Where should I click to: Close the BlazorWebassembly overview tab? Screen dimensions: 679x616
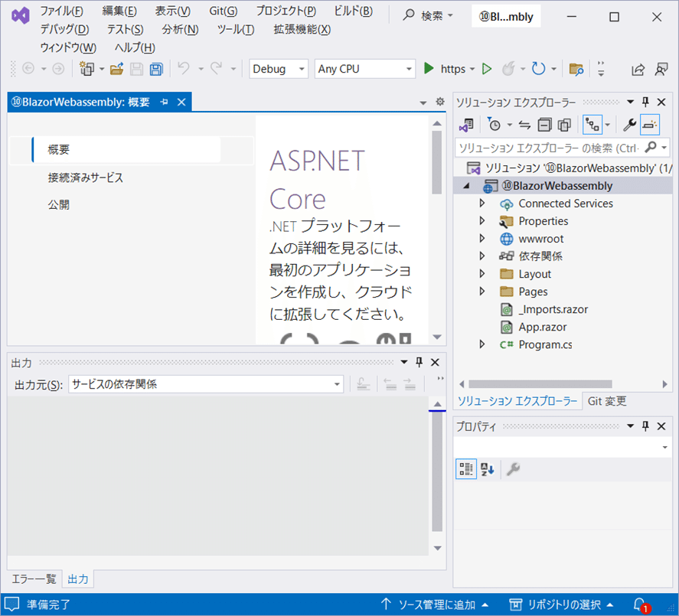(x=181, y=103)
